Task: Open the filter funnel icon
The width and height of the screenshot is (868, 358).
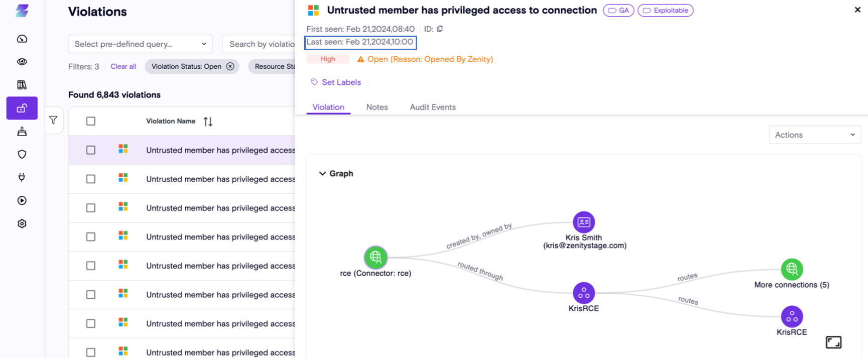Action: (x=53, y=120)
